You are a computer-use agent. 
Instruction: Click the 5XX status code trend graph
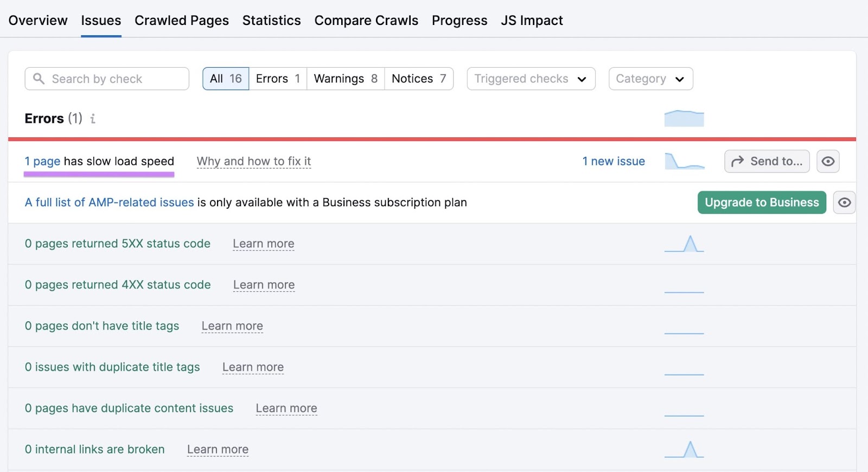(x=684, y=244)
